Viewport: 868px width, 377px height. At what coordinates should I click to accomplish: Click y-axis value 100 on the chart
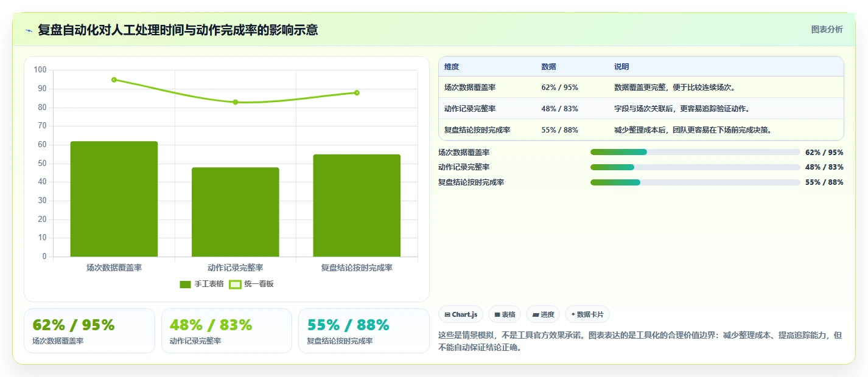click(40, 70)
